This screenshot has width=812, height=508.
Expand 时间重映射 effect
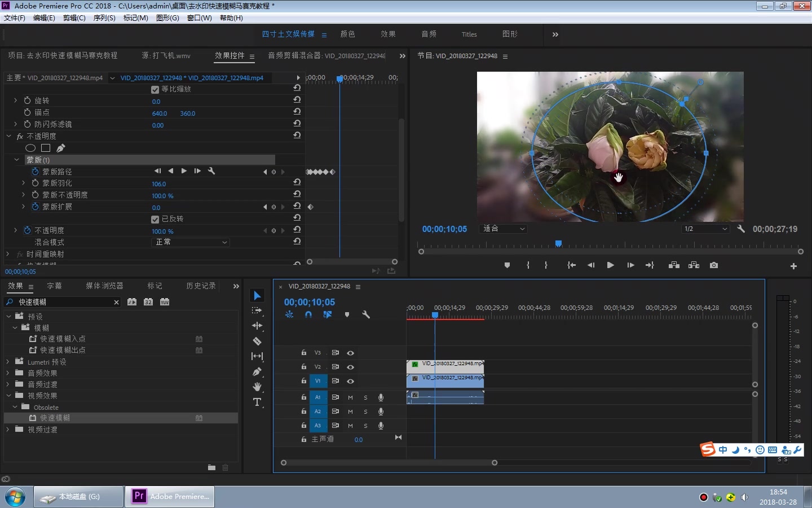8,254
